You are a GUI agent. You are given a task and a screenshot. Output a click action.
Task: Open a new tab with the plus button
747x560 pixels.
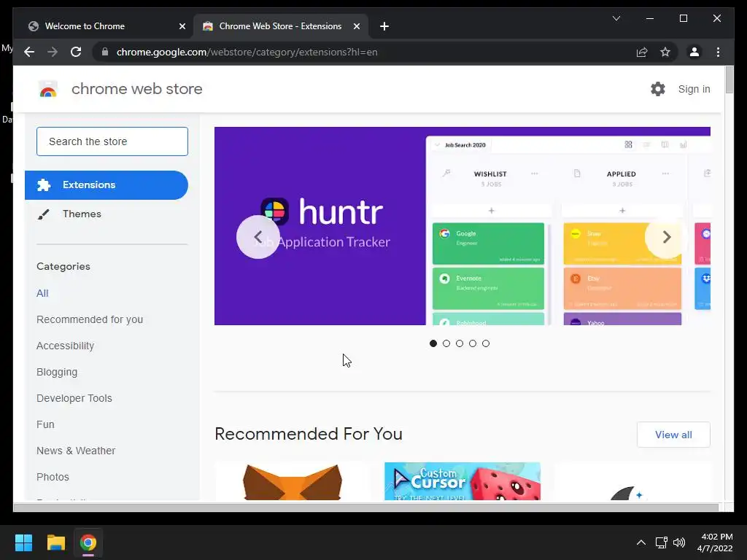pos(384,26)
